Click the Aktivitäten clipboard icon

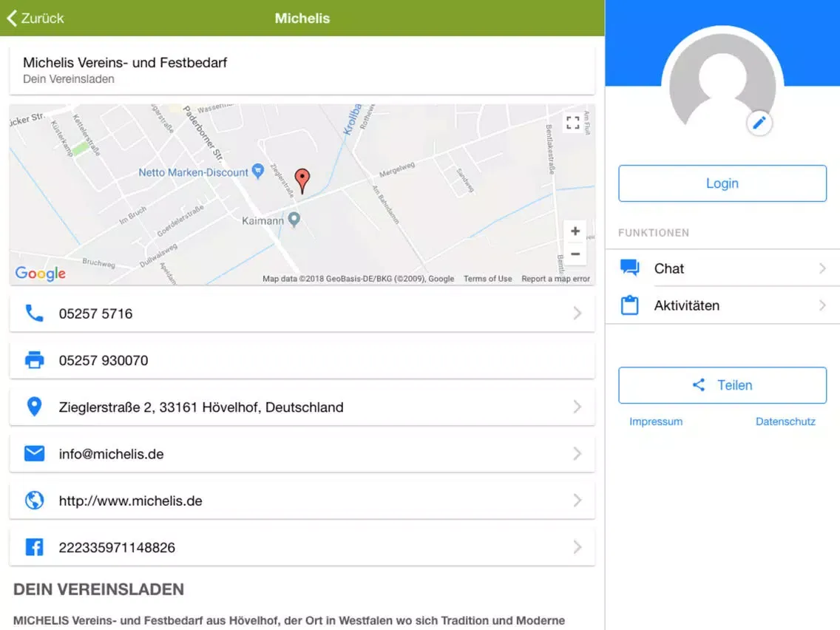pos(629,305)
